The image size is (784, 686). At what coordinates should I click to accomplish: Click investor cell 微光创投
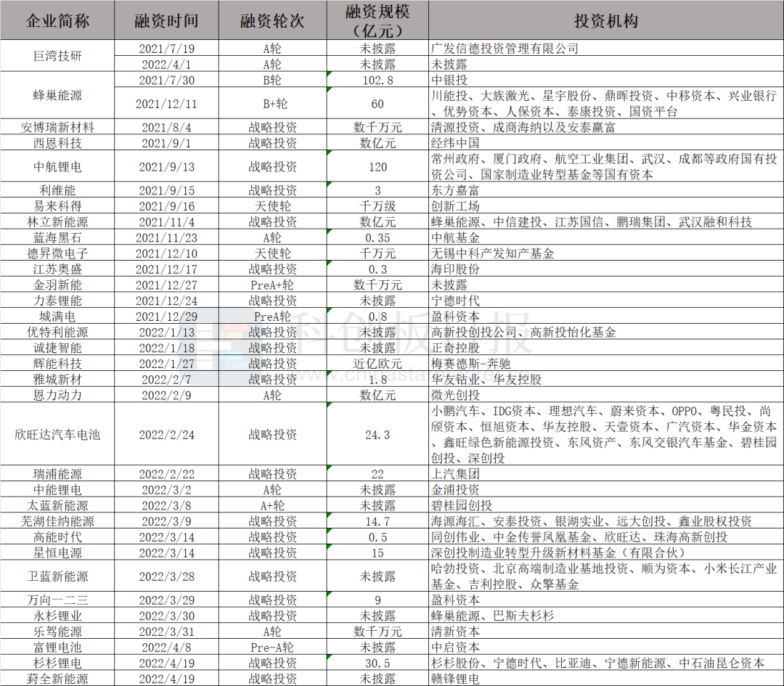pos(606,395)
